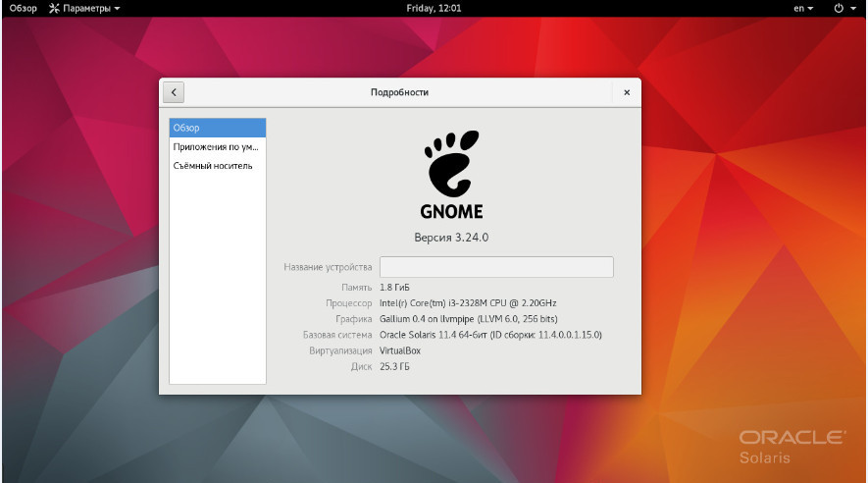The image size is (868, 483).
Task: Click the GNOME wordmark text
Action: tap(451, 212)
